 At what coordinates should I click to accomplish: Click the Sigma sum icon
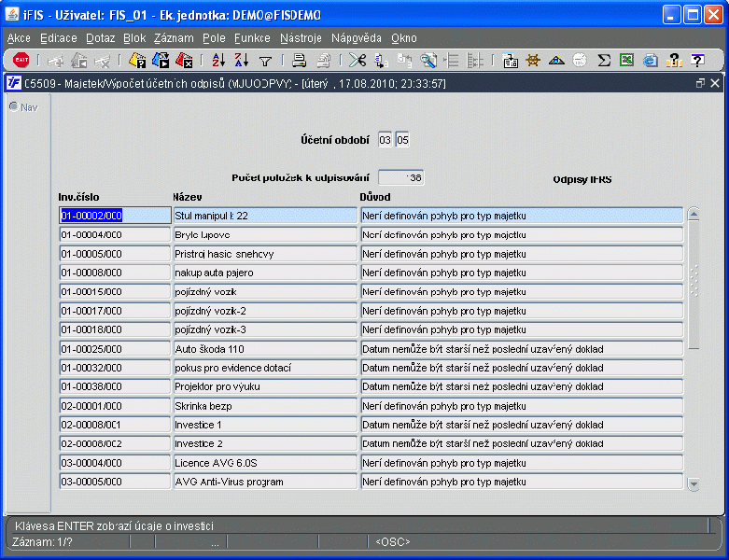pyautogui.click(x=604, y=61)
